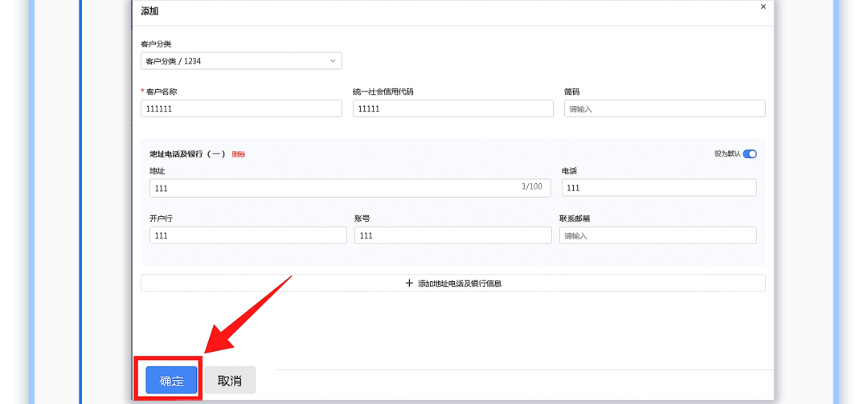Screen dimensions: 868x404
Task: Close the 添加 dialog with the X icon
Action: pyautogui.click(x=764, y=6)
